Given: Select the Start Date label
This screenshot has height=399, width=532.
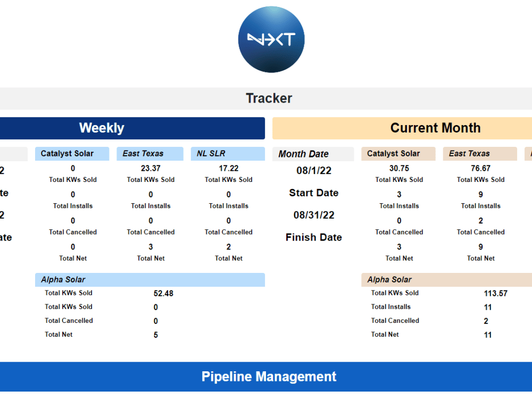Looking at the screenshot, I should 314,193.
